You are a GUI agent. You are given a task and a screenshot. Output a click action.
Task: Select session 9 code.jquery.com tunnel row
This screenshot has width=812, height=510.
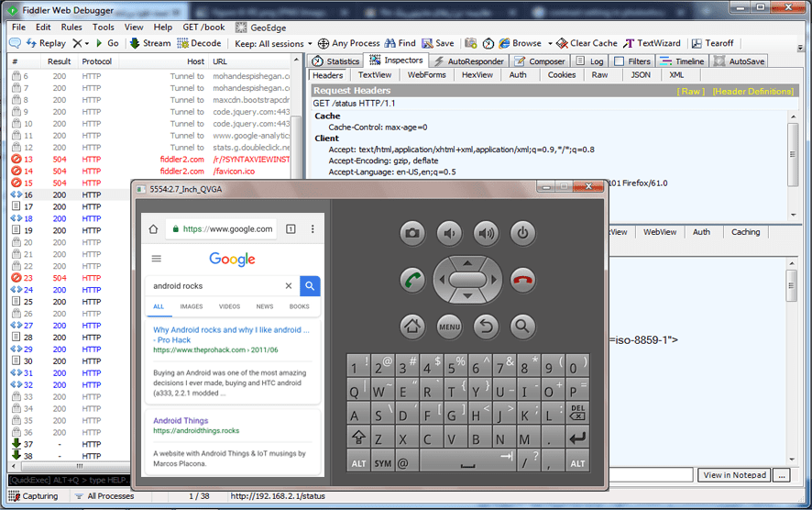coord(150,111)
